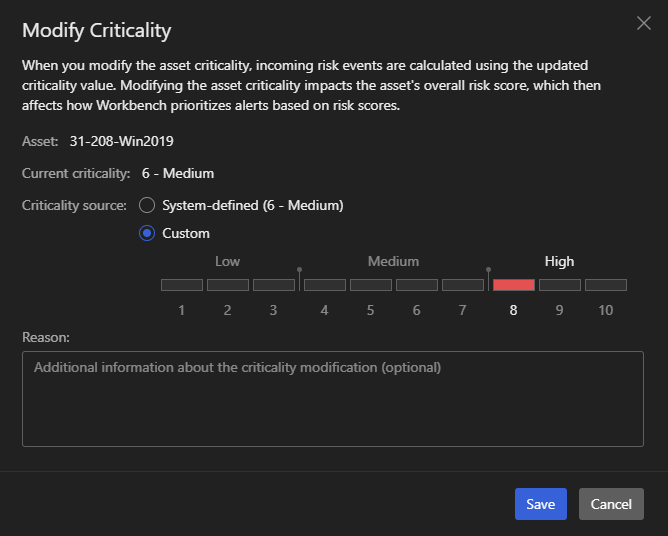Click into the Reason text box
Image resolution: width=668 pixels, height=536 pixels.
(x=333, y=398)
